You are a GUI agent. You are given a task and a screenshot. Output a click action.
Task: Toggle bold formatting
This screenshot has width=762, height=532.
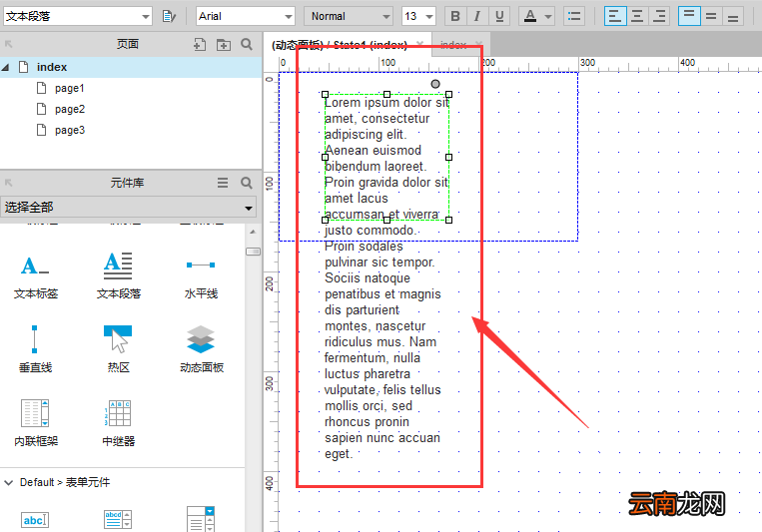(455, 16)
